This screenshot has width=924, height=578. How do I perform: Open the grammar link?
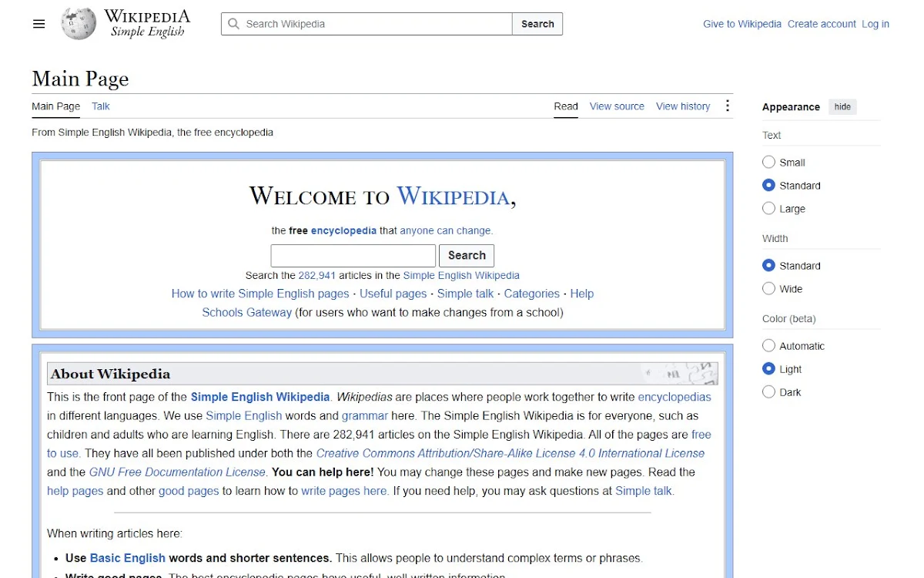pyautogui.click(x=365, y=415)
